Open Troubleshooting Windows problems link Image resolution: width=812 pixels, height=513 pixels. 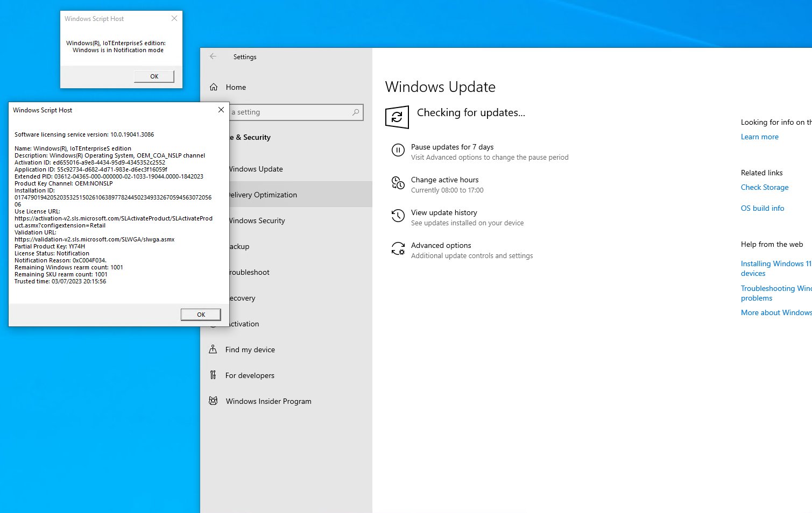pos(776,293)
